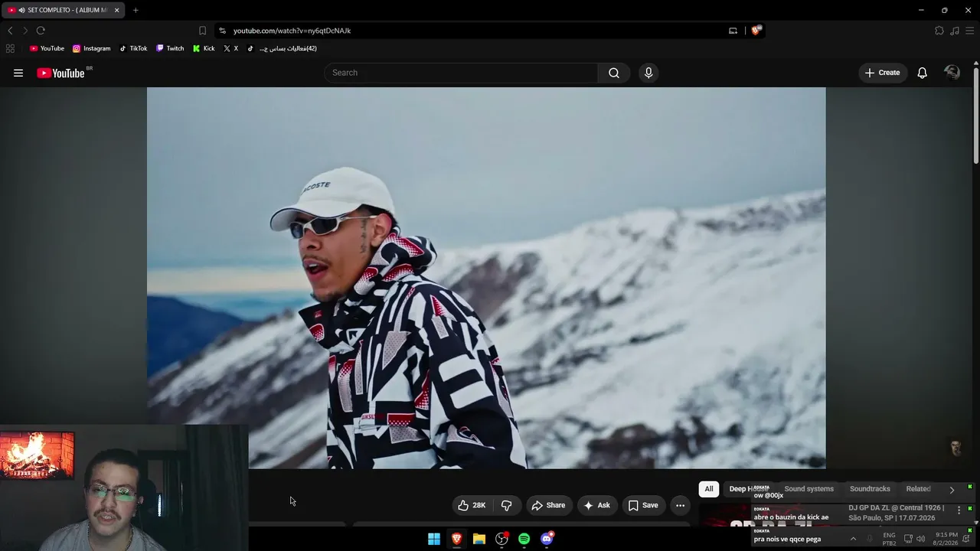
Task: Open the Brave main menu
Action: pyautogui.click(x=969, y=31)
